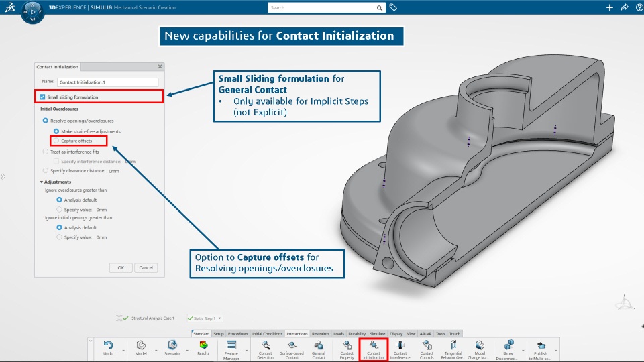Switch to the AR-VR tab
Image resolution: width=644 pixels, height=362 pixels.
click(425, 334)
